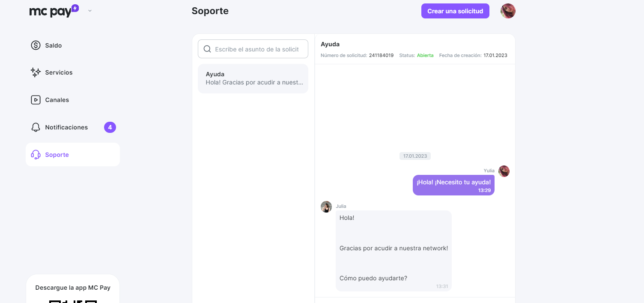
Task: Click the Notificaciones bell icon
Action: 36,127
